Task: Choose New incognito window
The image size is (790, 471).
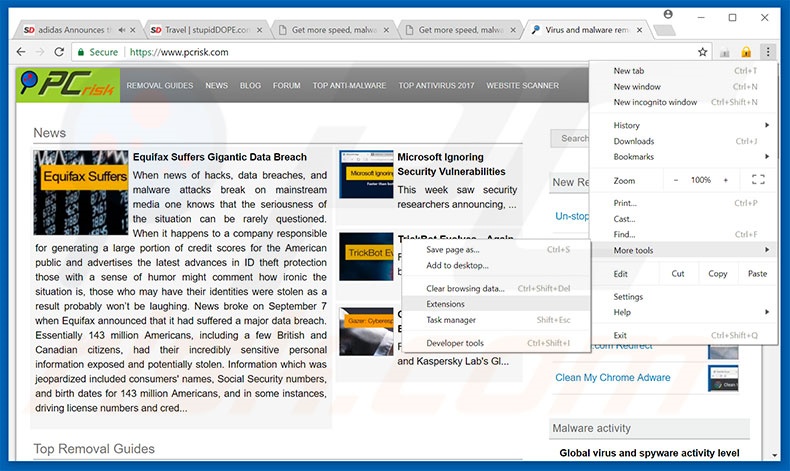Action: coord(683,102)
